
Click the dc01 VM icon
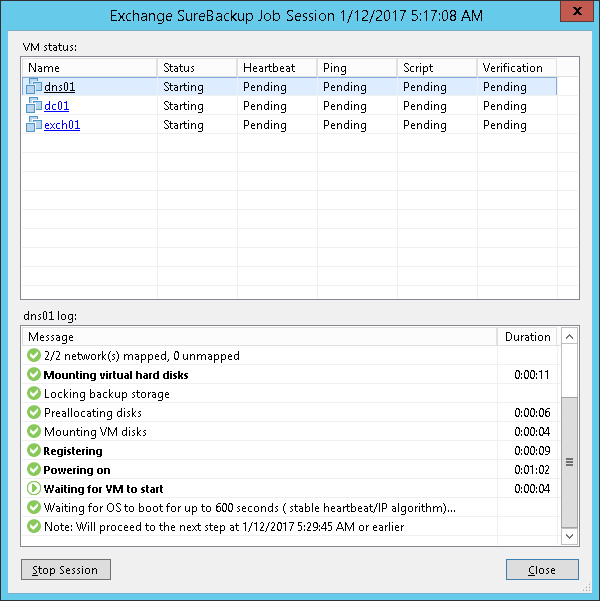click(x=34, y=105)
